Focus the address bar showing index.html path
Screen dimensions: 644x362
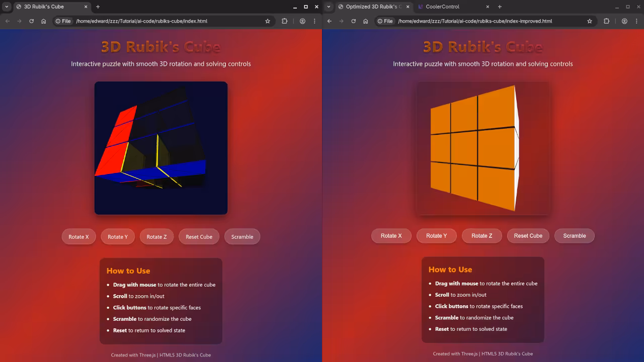[166, 21]
